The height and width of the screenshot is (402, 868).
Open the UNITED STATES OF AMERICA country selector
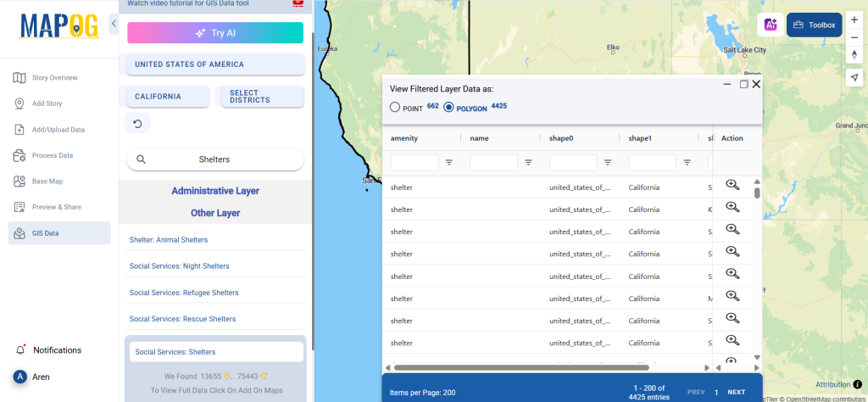click(x=215, y=64)
